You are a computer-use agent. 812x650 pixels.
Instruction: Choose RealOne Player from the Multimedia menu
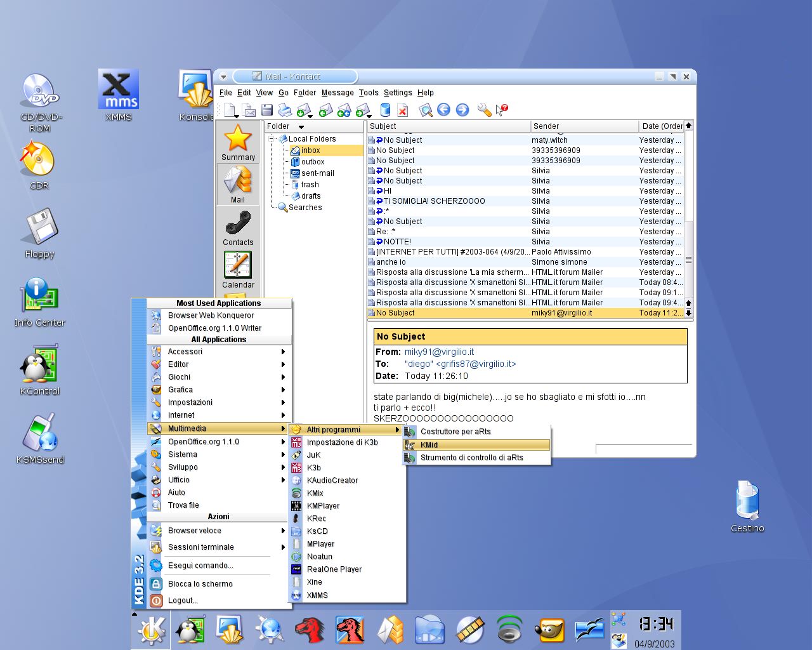pyautogui.click(x=347, y=569)
